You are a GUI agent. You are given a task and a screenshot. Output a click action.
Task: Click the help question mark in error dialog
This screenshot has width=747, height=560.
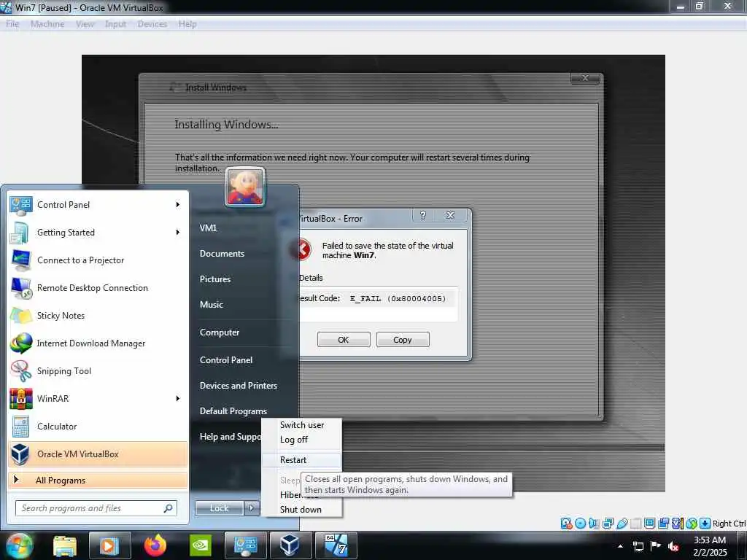(422, 215)
